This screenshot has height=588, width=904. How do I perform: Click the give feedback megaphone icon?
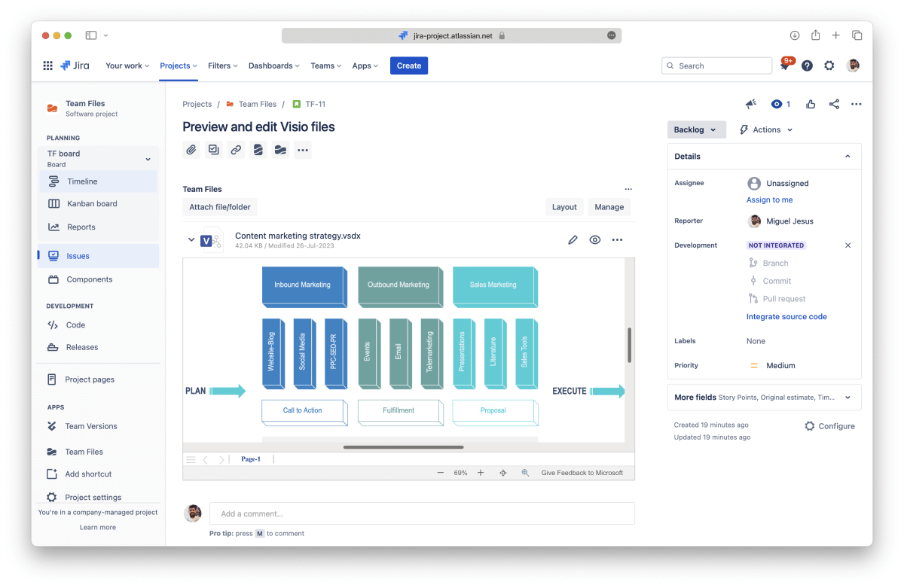750,104
